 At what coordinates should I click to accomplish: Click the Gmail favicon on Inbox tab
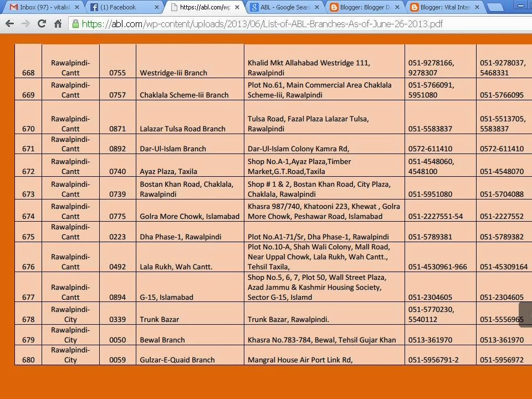13,7
